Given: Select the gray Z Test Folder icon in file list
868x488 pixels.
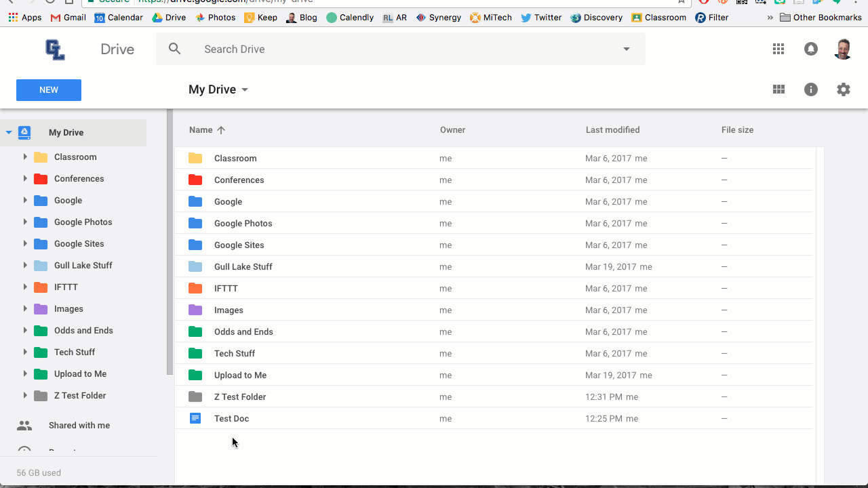Looking at the screenshot, I should tap(195, 396).
